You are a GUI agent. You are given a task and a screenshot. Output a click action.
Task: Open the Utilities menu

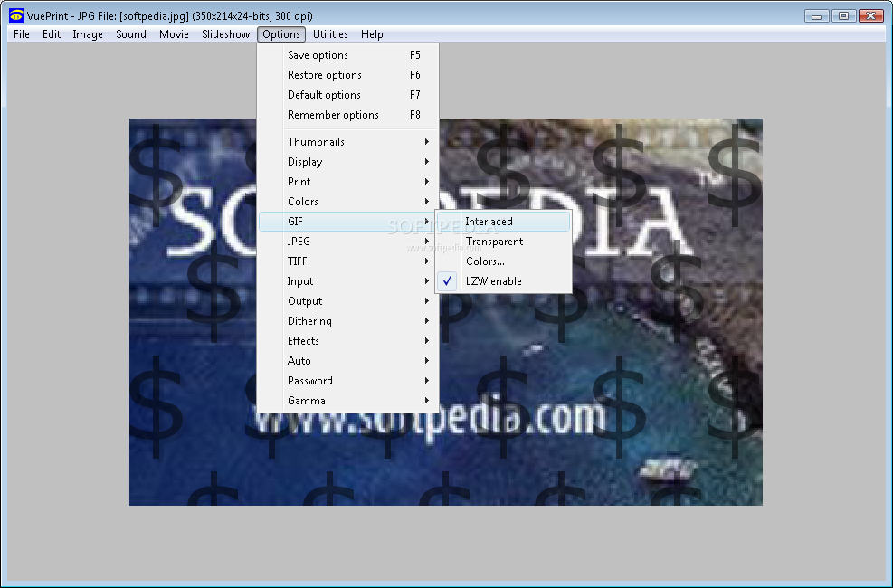coord(330,34)
